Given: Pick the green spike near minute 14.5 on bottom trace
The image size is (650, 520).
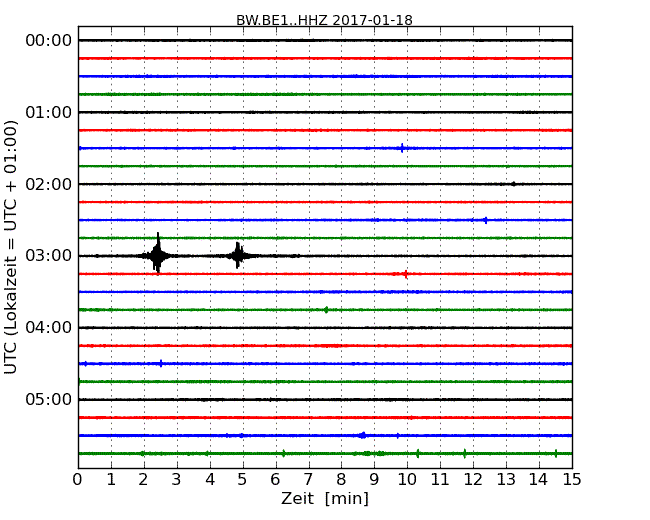Looking at the screenshot, I should [556, 453].
